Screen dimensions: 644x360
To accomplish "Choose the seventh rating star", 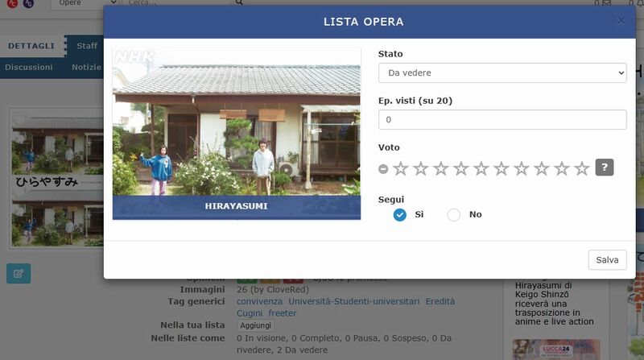I will (x=522, y=168).
